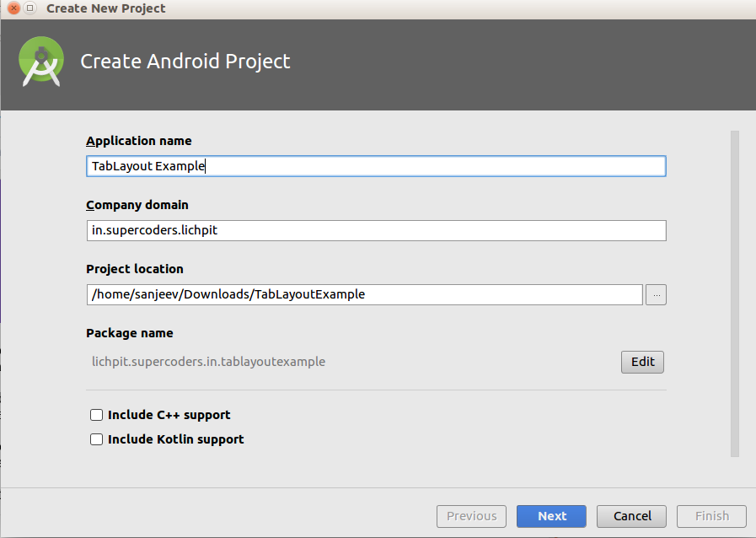The width and height of the screenshot is (756, 538).
Task: Select the Project location path field
Action: pyautogui.click(x=364, y=294)
